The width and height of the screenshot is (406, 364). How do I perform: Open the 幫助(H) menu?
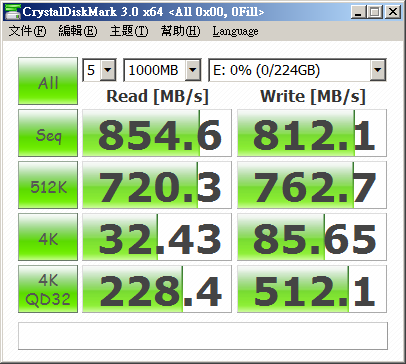tap(180, 31)
